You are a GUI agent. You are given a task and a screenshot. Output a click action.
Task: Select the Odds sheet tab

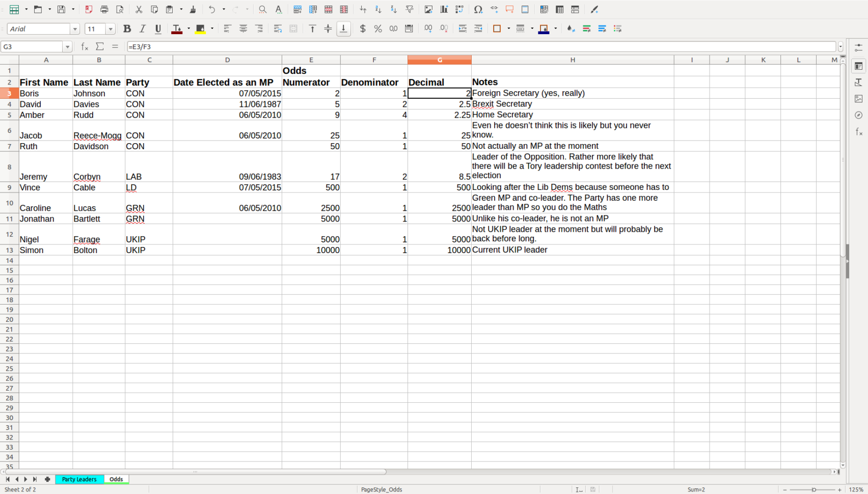[116, 479]
